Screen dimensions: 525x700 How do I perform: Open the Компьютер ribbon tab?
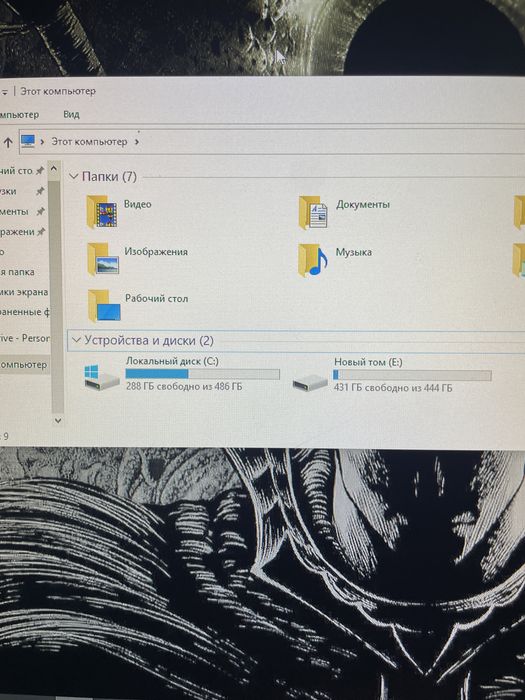coord(19,114)
